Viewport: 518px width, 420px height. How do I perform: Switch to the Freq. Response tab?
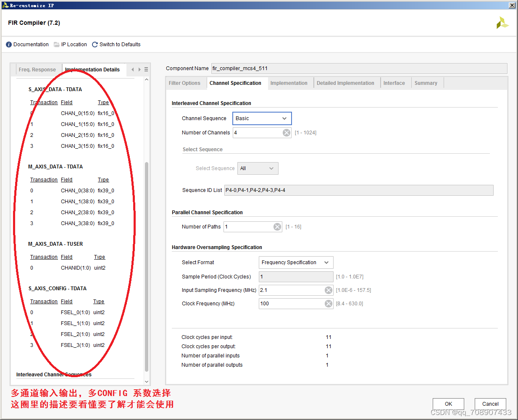point(38,69)
